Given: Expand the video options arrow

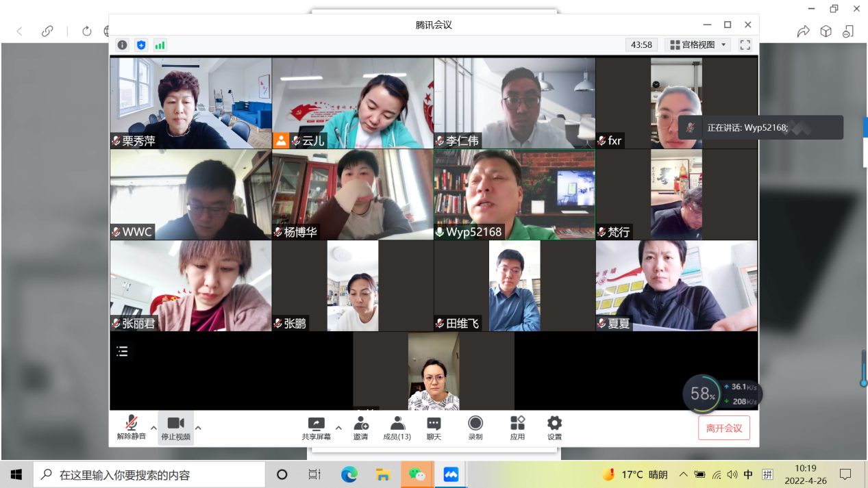Looking at the screenshot, I should pos(198,428).
